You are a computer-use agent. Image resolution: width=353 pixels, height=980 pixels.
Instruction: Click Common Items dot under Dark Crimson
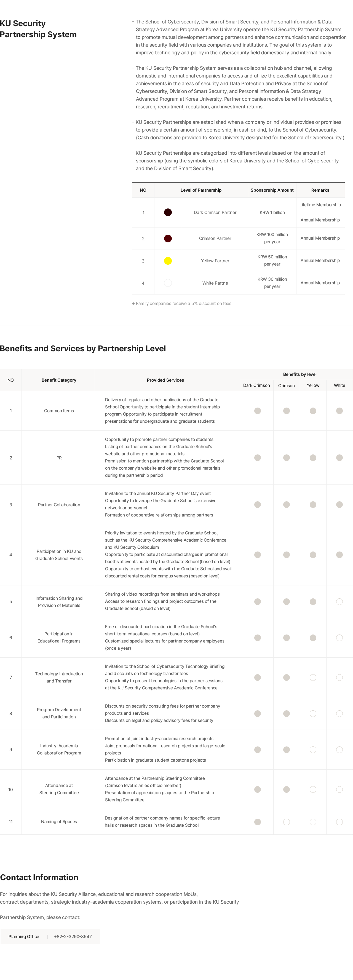point(258,411)
